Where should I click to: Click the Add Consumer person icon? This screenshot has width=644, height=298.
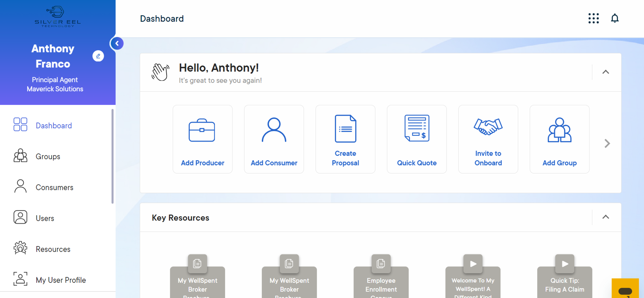pos(274,130)
